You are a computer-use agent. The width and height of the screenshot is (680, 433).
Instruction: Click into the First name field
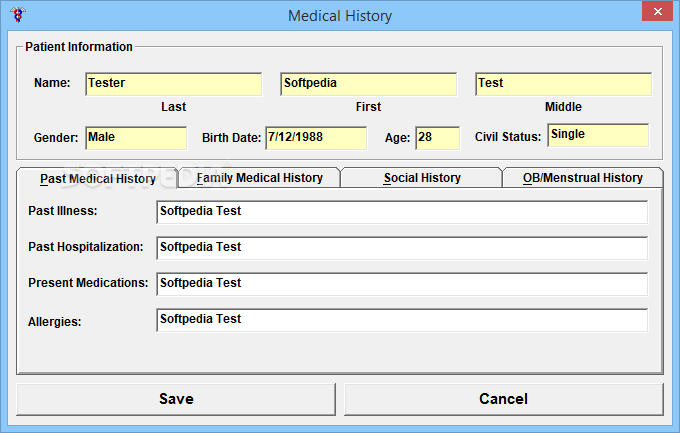[368, 84]
